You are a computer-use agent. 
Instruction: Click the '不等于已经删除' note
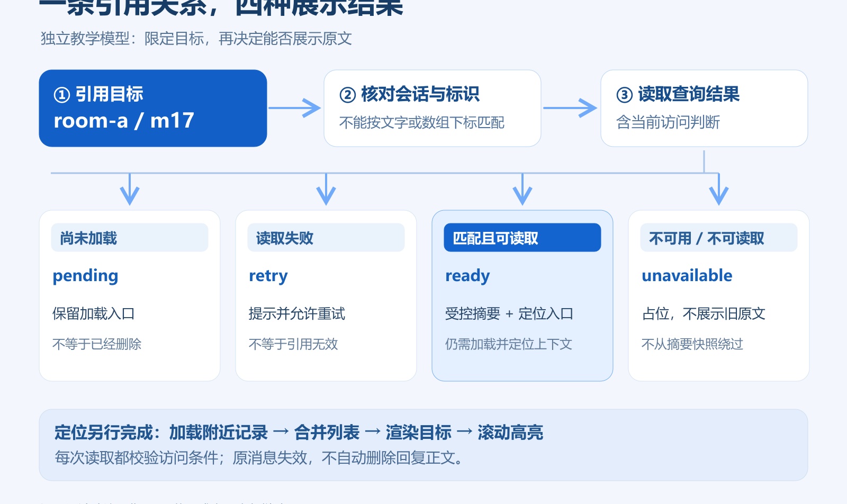click(x=97, y=344)
